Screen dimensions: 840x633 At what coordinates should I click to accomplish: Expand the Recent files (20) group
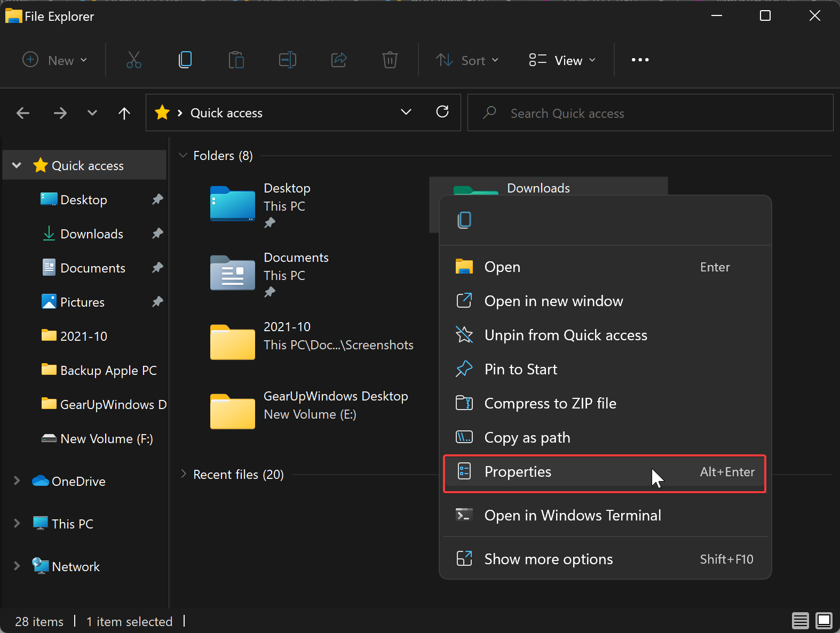183,474
